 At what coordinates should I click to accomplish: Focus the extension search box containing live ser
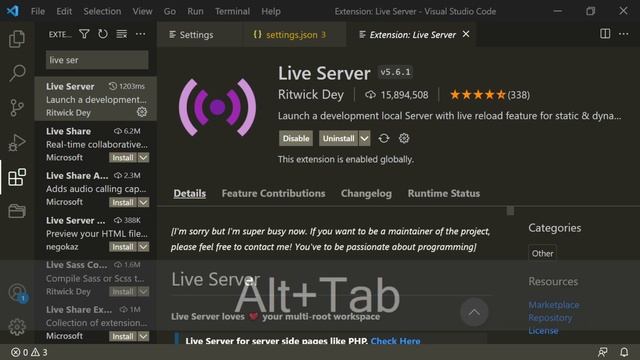coord(97,60)
